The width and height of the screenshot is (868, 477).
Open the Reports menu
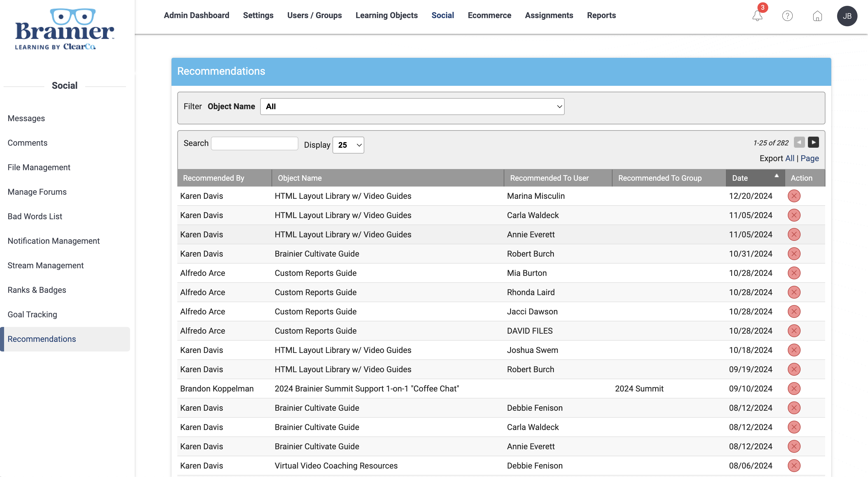(601, 15)
